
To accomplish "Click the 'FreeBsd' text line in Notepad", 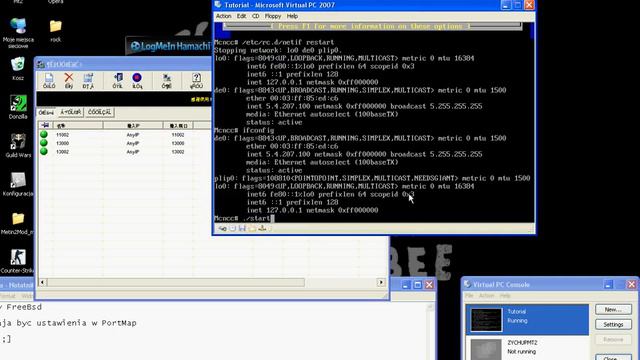I will point(24,307).
